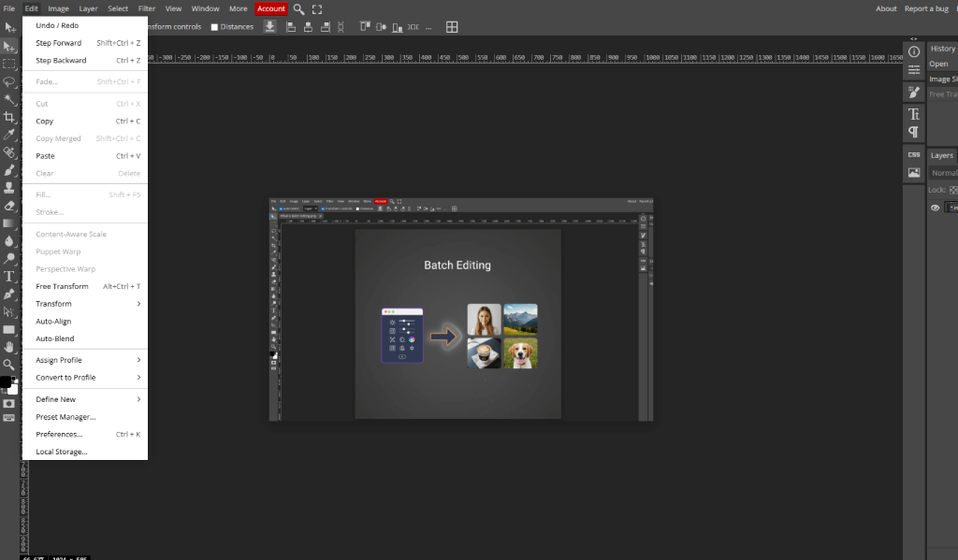Select the Crop tool in the toolbar
The height and width of the screenshot is (560, 958).
(x=9, y=117)
